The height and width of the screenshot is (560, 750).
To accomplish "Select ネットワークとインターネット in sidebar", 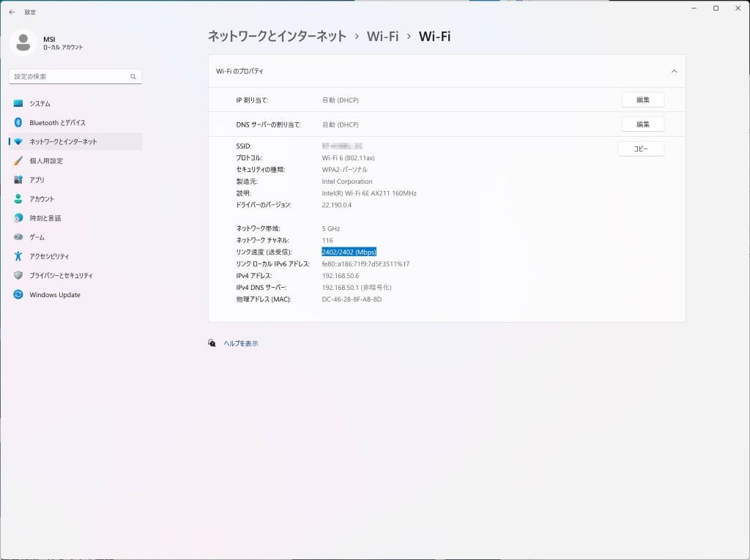I will (75, 141).
